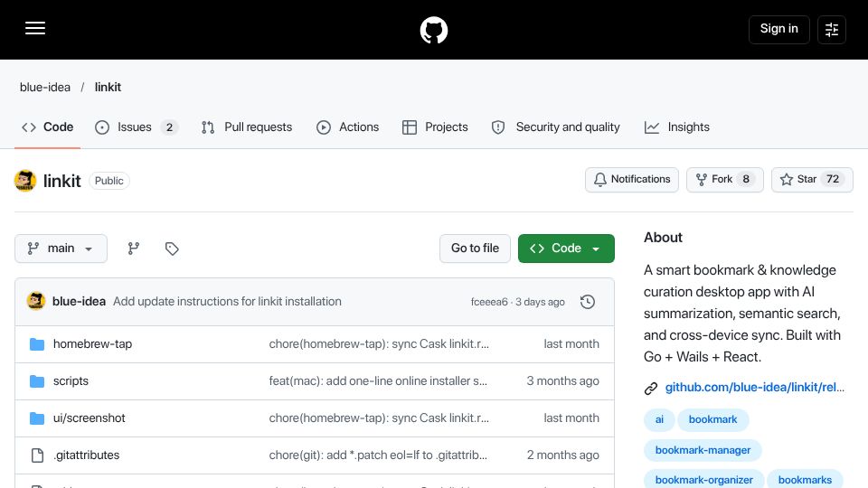Click the star count '72'
Screen dimensions: 868x488
pos(833,180)
